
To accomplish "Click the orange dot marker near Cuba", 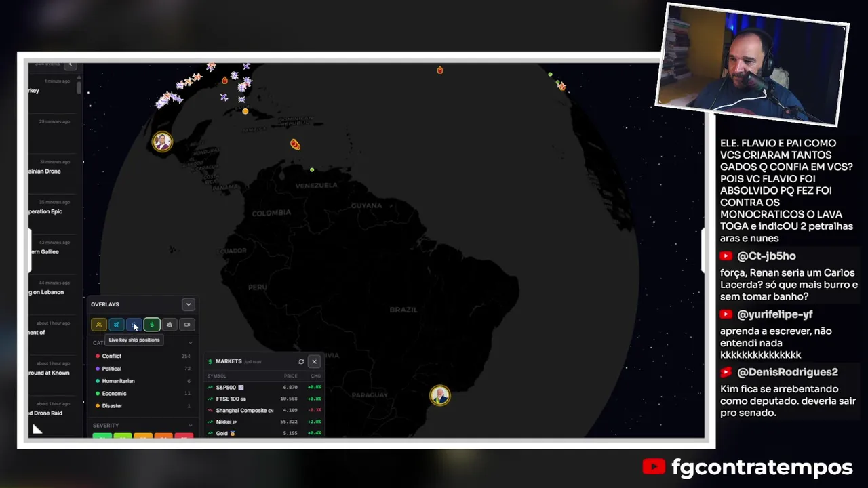I will [245, 111].
